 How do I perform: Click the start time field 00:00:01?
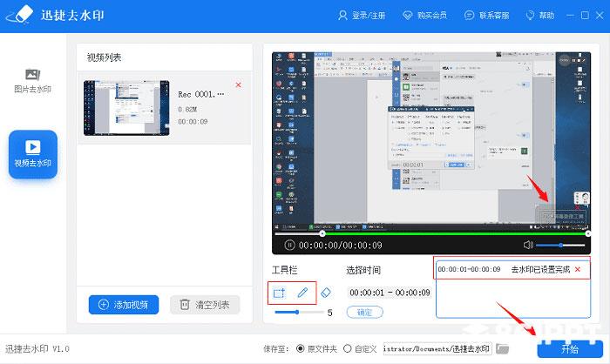367,293
